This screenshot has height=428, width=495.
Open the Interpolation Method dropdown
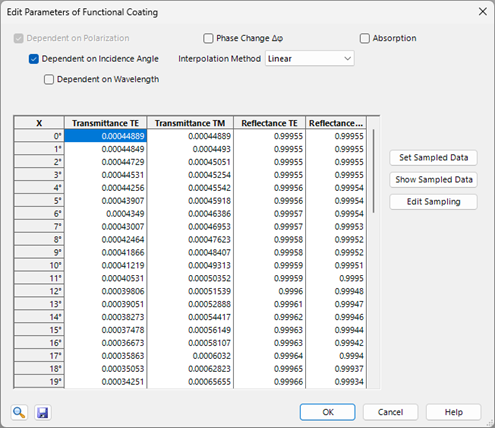tap(310, 59)
